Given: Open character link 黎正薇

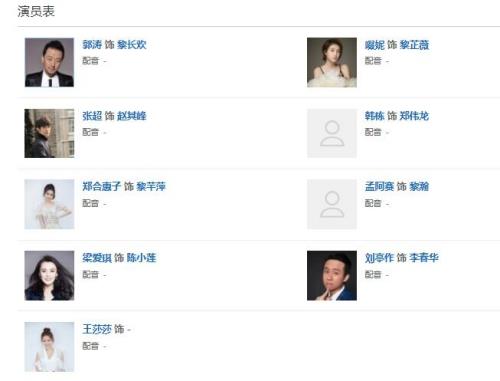Looking at the screenshot, I should 414,45.
